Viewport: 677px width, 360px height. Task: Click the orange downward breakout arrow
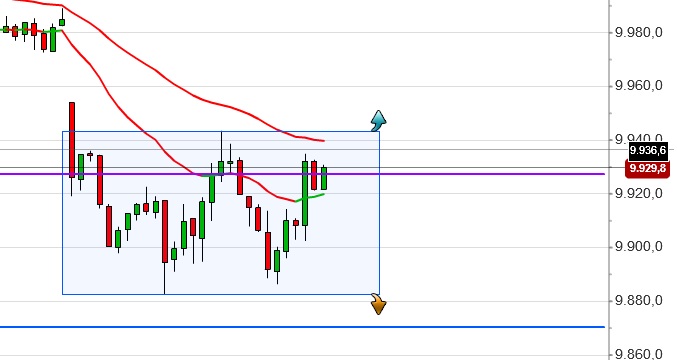[x=379, y=304]
